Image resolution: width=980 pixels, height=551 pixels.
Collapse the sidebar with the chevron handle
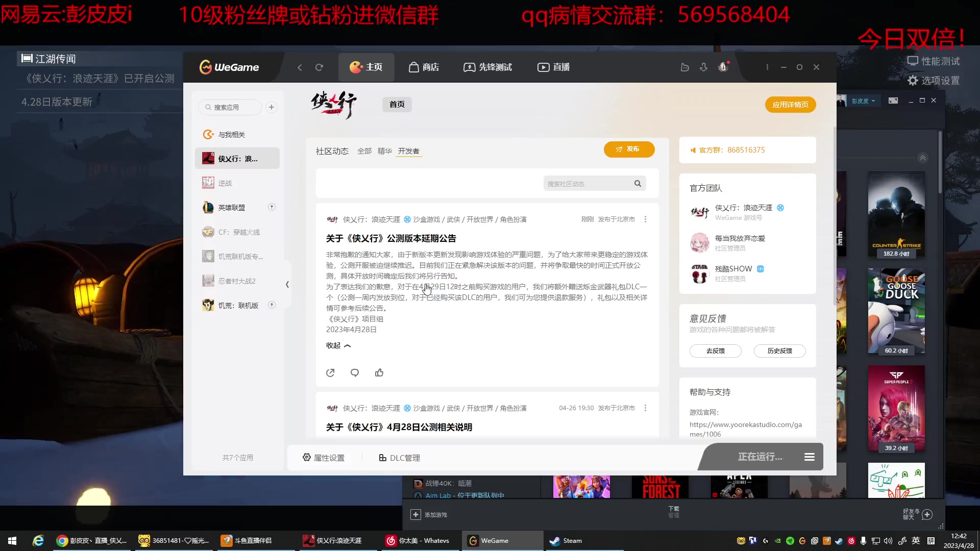pos(287,284)
